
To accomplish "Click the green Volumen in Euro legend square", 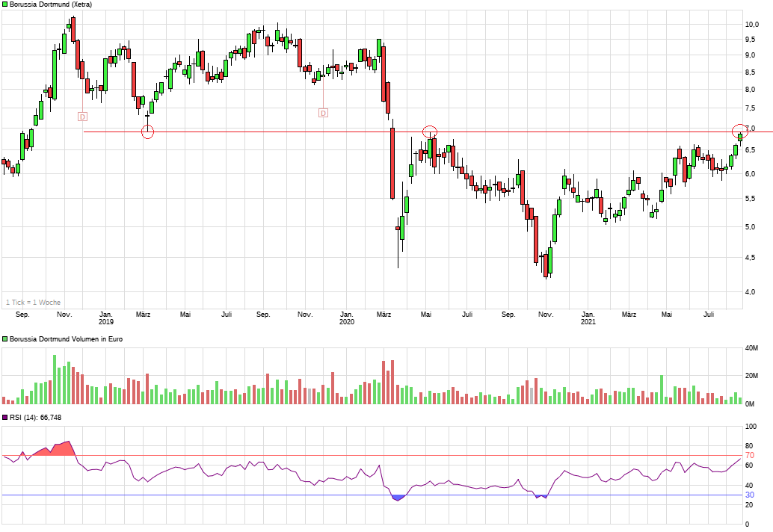I will click(5, 339).
